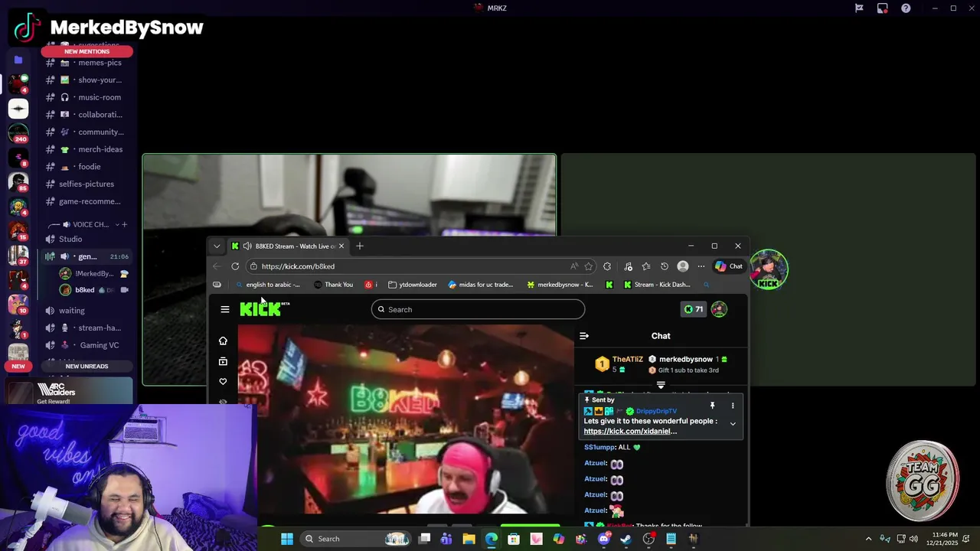Open browser tab list dropdown arrow

(x=217, y=246)
